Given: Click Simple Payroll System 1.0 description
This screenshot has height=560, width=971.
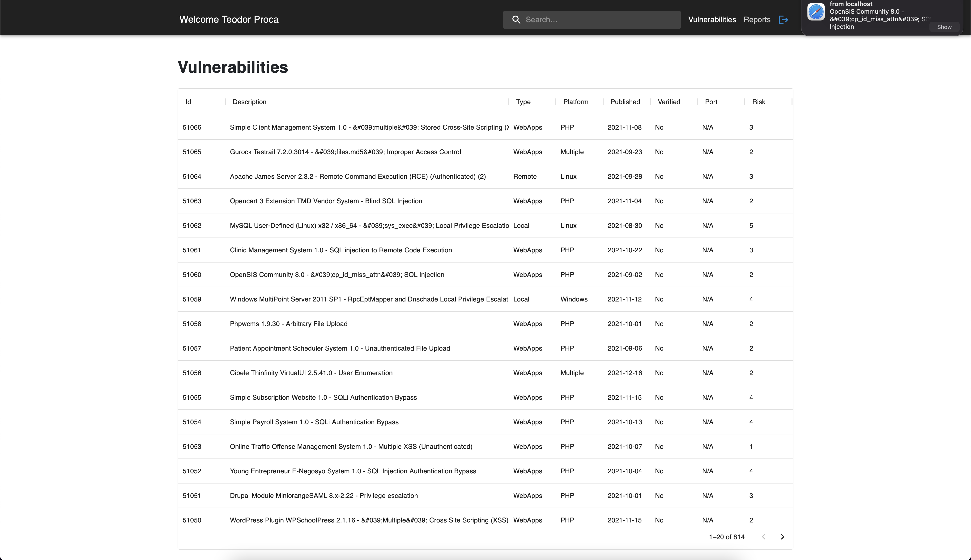Looking at the screenshot, I should [314, 422].
